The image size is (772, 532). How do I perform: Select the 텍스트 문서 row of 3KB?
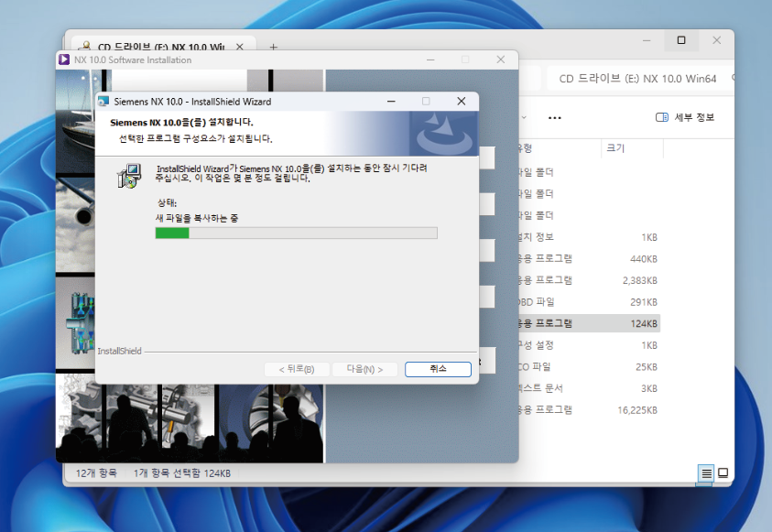[588, 388]
